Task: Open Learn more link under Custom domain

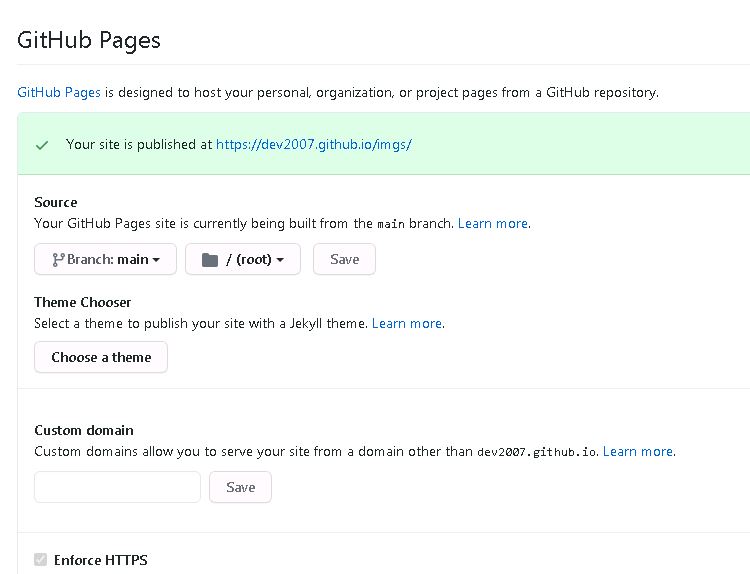Action: tap(638, 452)
